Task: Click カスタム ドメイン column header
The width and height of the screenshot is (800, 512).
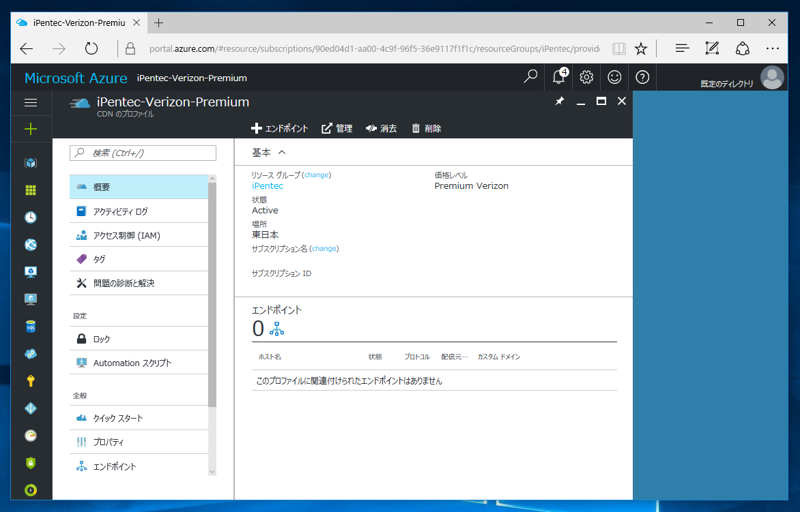Action: point(498,357)
